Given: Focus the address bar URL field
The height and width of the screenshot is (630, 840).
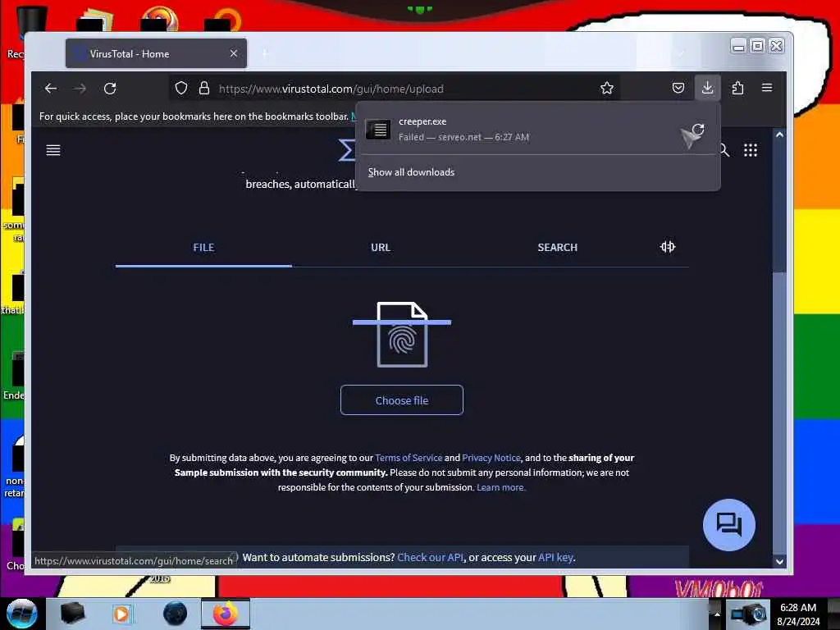Looking at the screenshot, I should 396,89.
